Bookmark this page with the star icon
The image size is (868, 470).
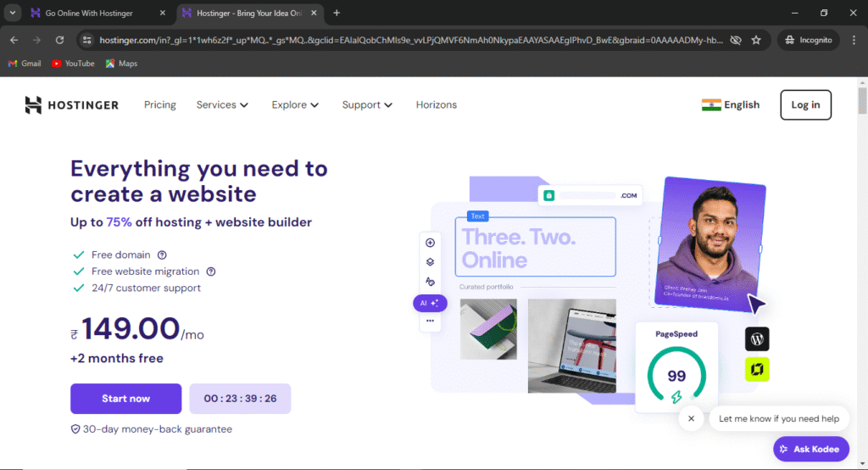(x=756, y=40)
